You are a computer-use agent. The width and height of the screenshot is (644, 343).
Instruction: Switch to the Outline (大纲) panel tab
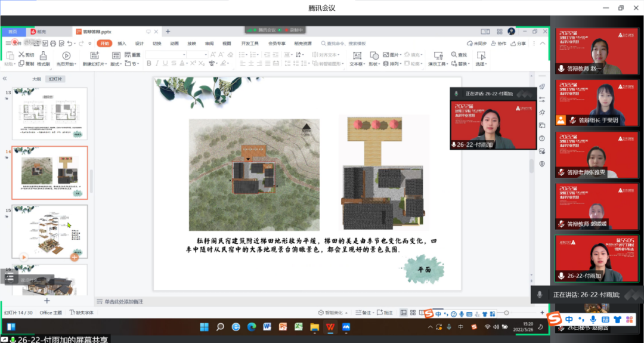(36, 79)
